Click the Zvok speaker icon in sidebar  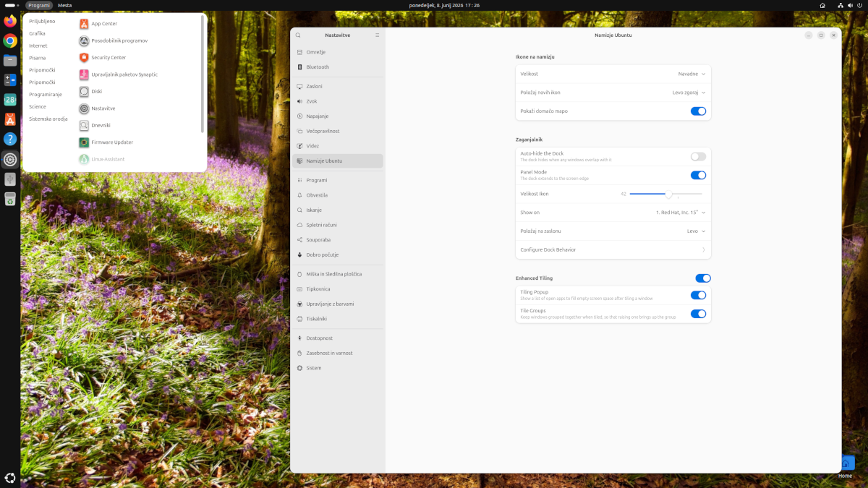click(x=299, y=101)
